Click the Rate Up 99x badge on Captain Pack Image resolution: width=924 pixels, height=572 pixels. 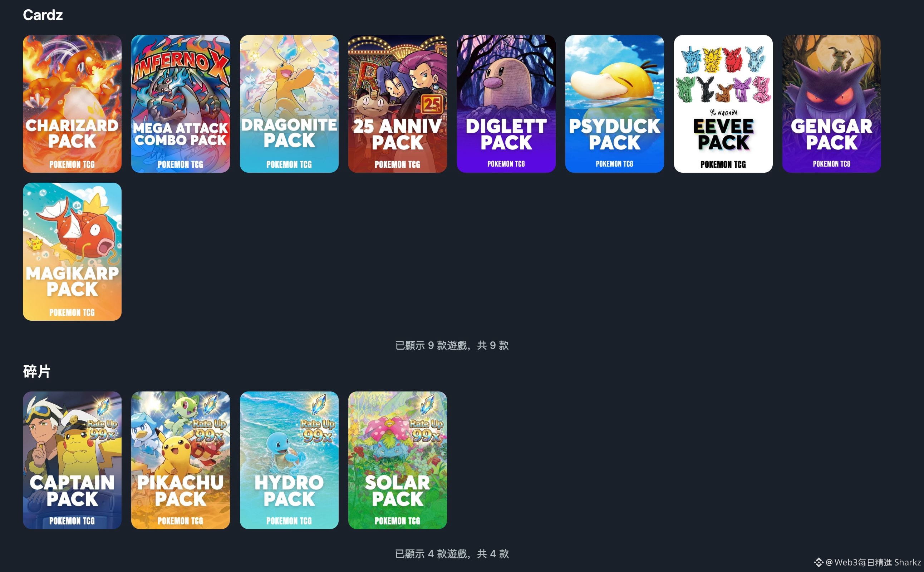(x=102, y=430)
